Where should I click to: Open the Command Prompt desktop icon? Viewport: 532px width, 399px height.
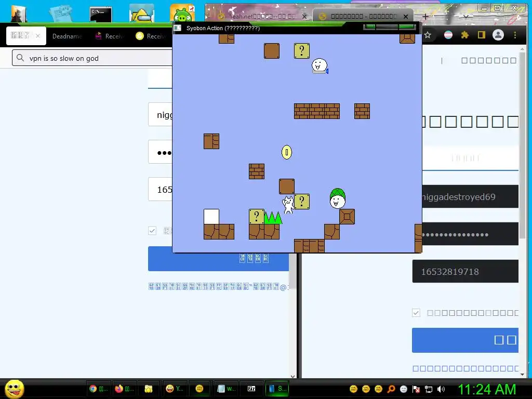[100, 15]
